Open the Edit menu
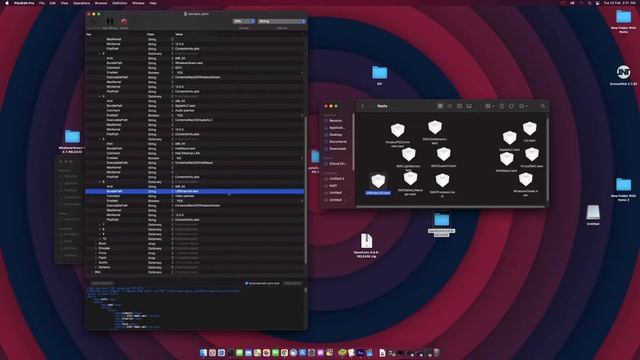The width and height of the screenshot is (640, 360). tap(53, 3)
